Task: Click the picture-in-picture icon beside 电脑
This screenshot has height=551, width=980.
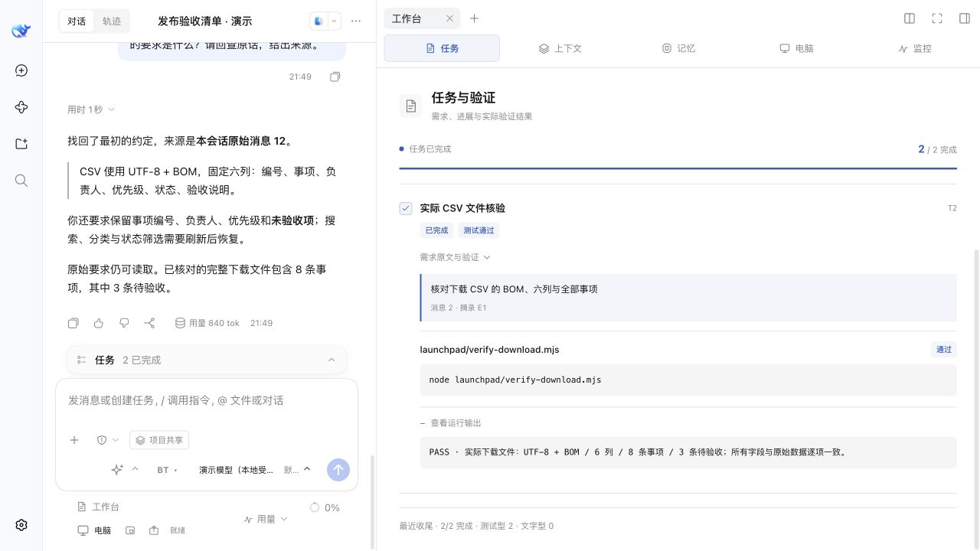Action: tap(130, 530)
